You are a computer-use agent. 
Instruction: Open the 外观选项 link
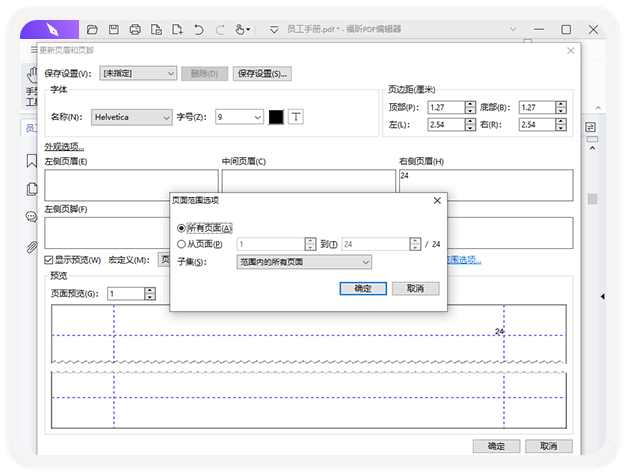point(64,147)
